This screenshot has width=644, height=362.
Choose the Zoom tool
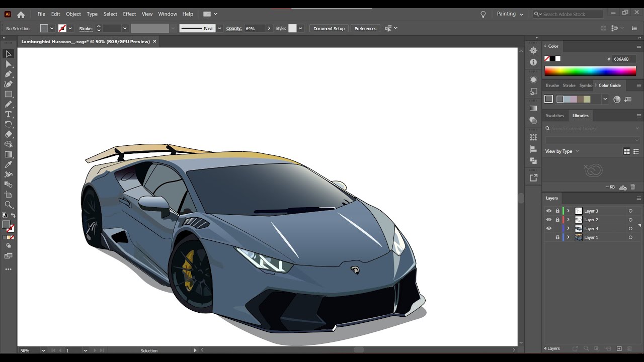pos(9,205)
